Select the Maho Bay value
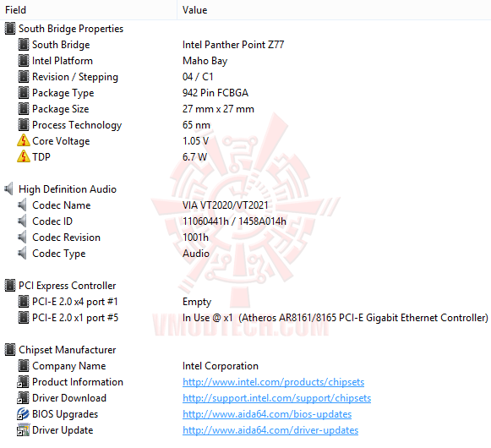 (205, 61)
